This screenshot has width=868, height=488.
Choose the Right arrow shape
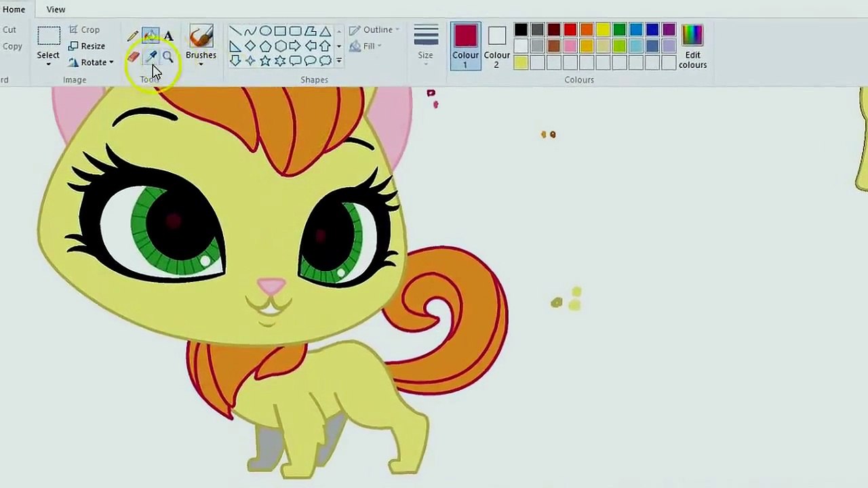click(x=295, y=46)
